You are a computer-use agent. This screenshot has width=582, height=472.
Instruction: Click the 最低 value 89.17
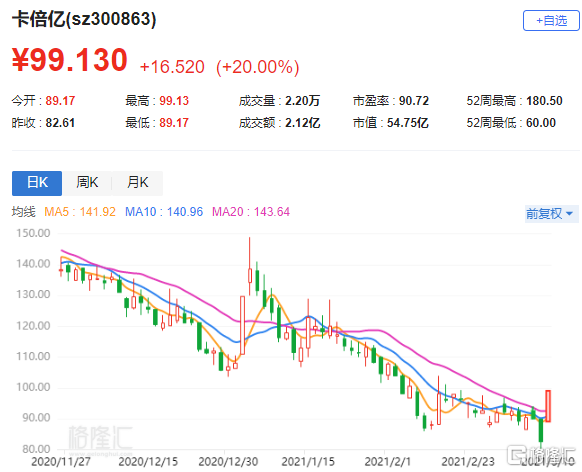pyautogui.click(x=174, y=122)
